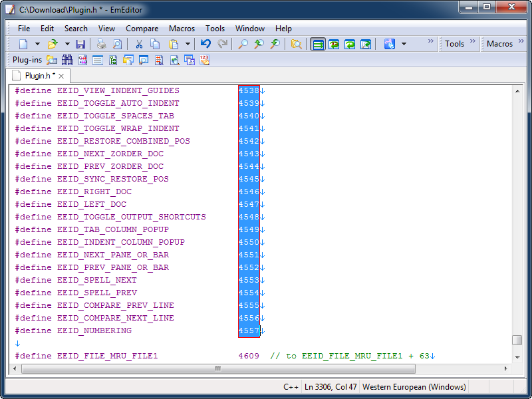
Task: Expand the Paste dropdown arrow
Action: [x=188, y=44]
